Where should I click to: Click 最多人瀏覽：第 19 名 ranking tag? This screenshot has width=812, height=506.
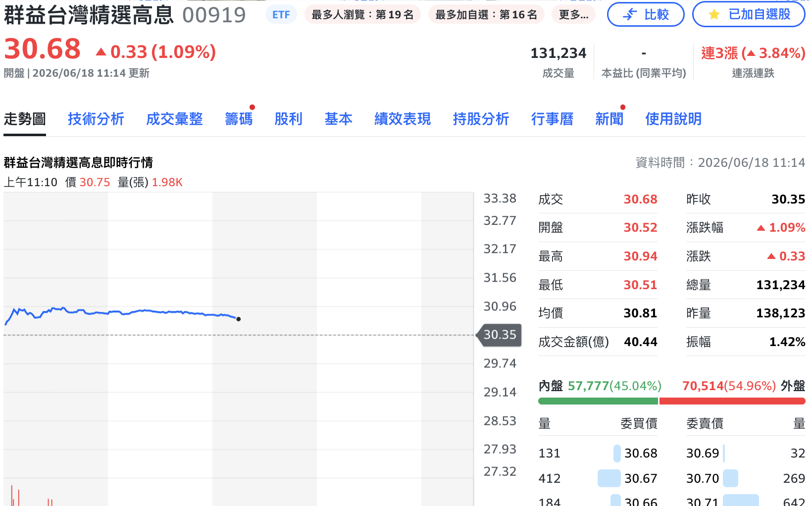tap(362, 15)
